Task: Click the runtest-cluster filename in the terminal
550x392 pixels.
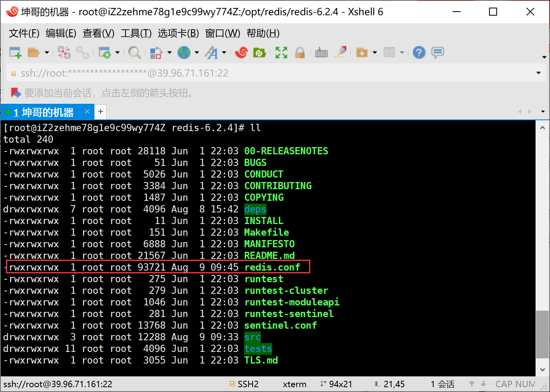Action: tap(286, 291)
